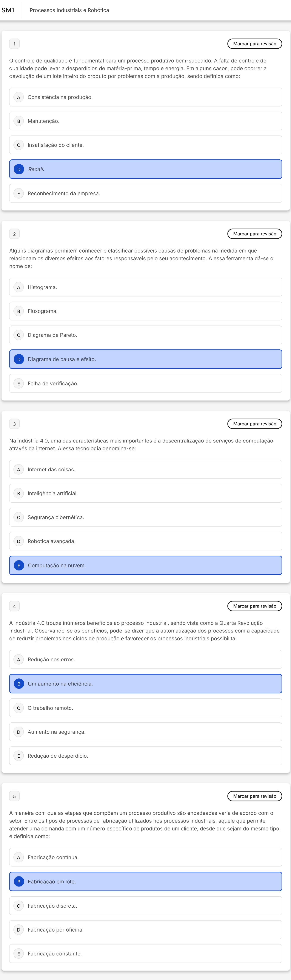Select the 'Recall' answer option
Image resolution: width=291 pixels, height=980 pixels.
click(145, 169)
